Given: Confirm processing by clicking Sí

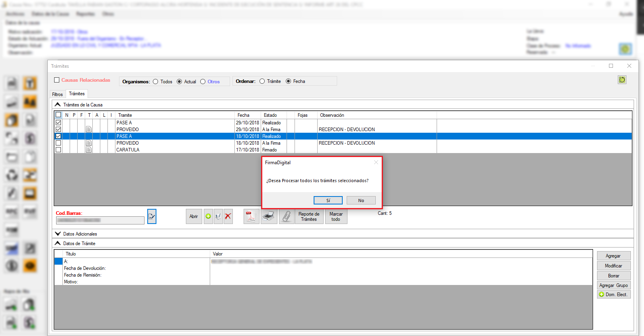Looking at the screenshot, I should coord(328,200).
